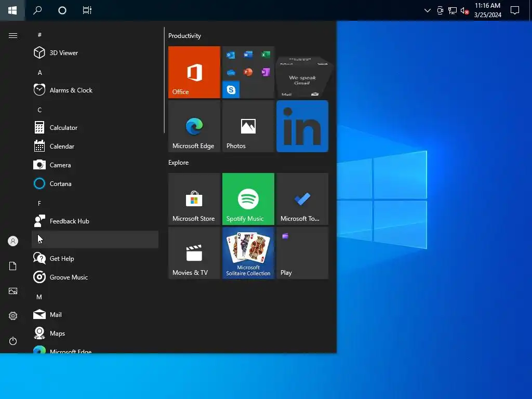Click the meet now tray icon

click(440, 10)
